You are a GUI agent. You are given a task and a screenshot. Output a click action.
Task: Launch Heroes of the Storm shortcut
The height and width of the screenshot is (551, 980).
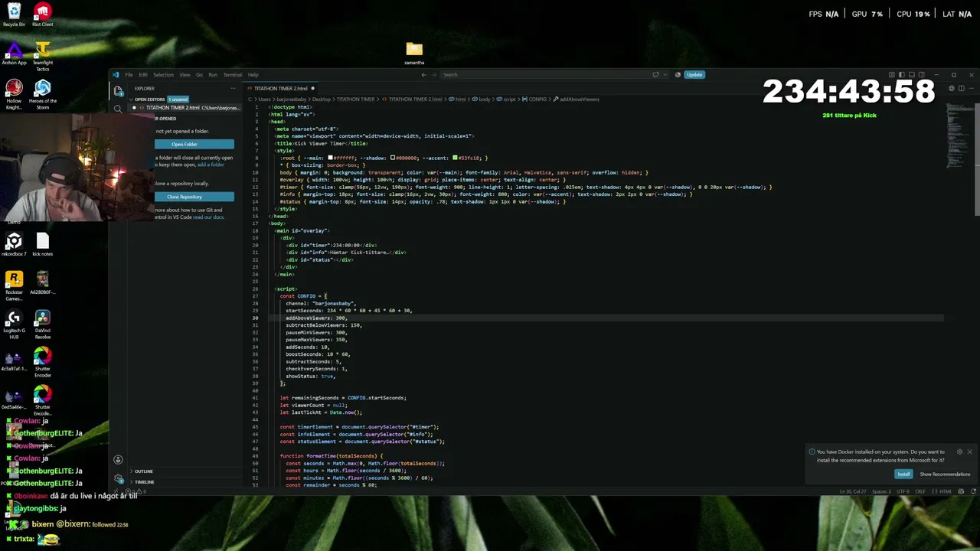coord(42,94)
